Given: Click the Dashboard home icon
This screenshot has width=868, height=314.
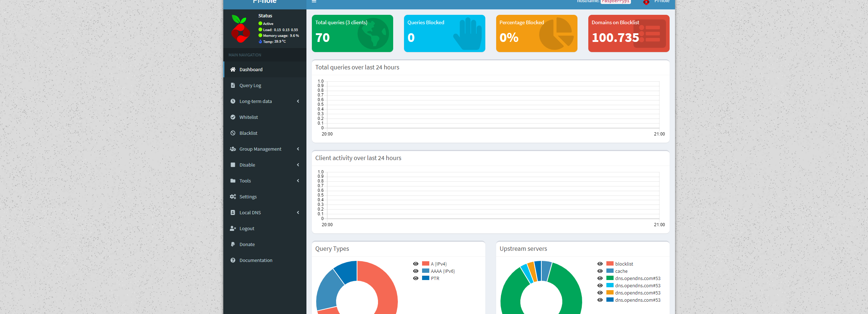Looking at the screenshot, I should (x=233, y=69).
